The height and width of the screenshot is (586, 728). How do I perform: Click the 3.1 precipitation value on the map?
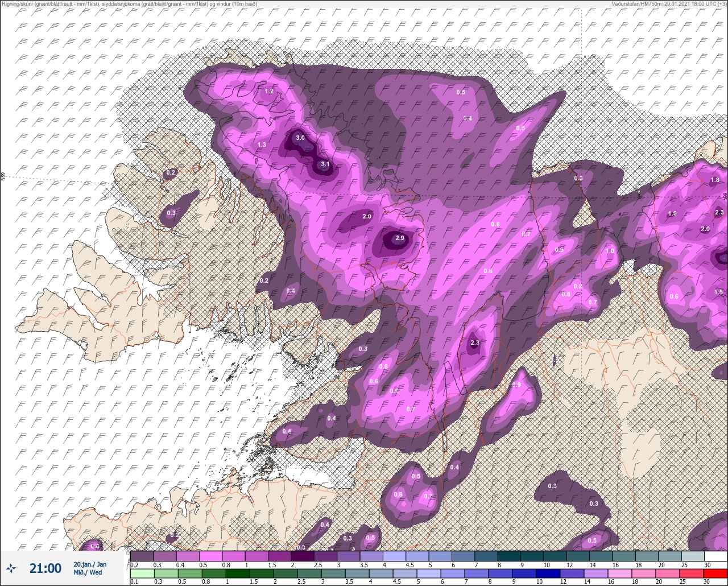325,164
